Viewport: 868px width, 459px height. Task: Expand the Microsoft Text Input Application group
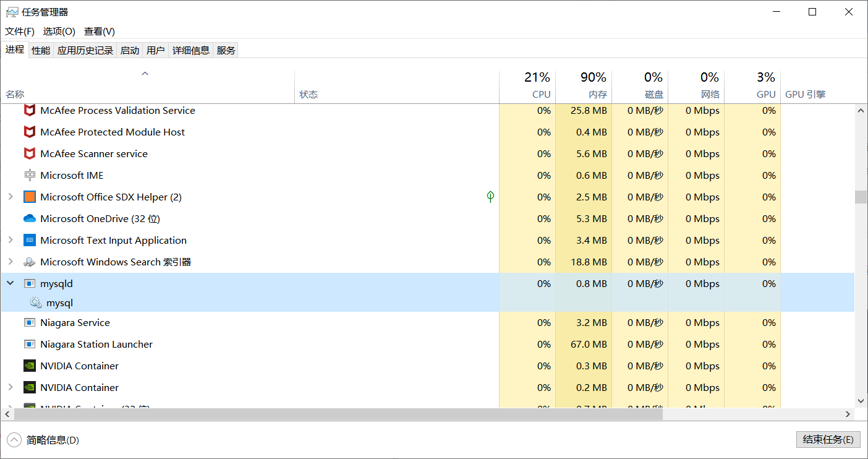pos(11,241)
